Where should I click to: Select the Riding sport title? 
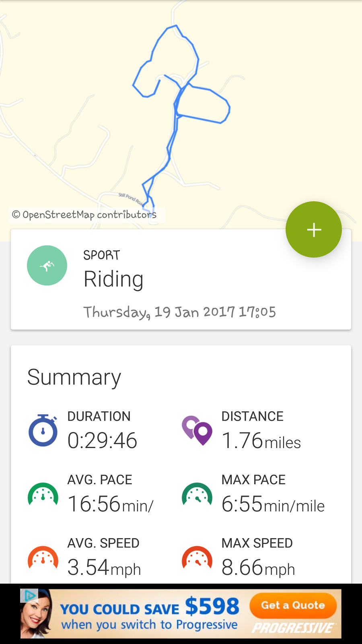point(113,279)
